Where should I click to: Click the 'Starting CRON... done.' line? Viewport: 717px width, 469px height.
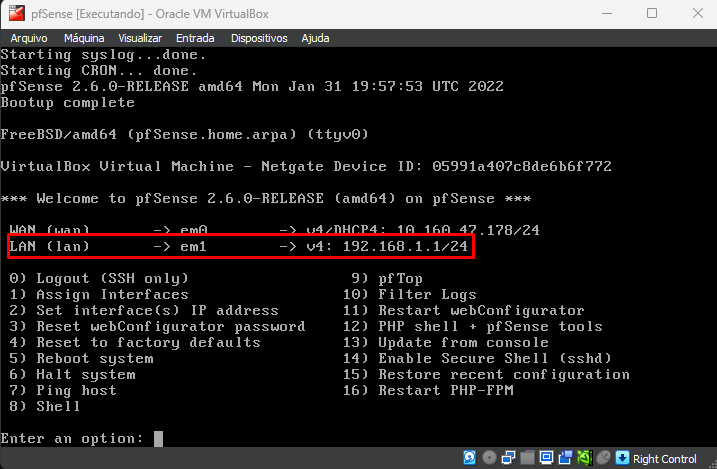[99, 70]
